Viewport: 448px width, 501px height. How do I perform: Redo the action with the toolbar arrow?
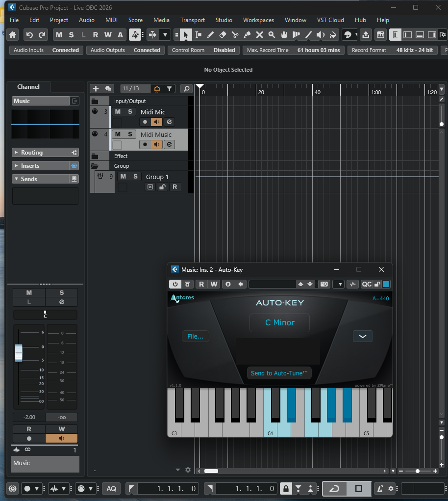click(x=42, y=35)
